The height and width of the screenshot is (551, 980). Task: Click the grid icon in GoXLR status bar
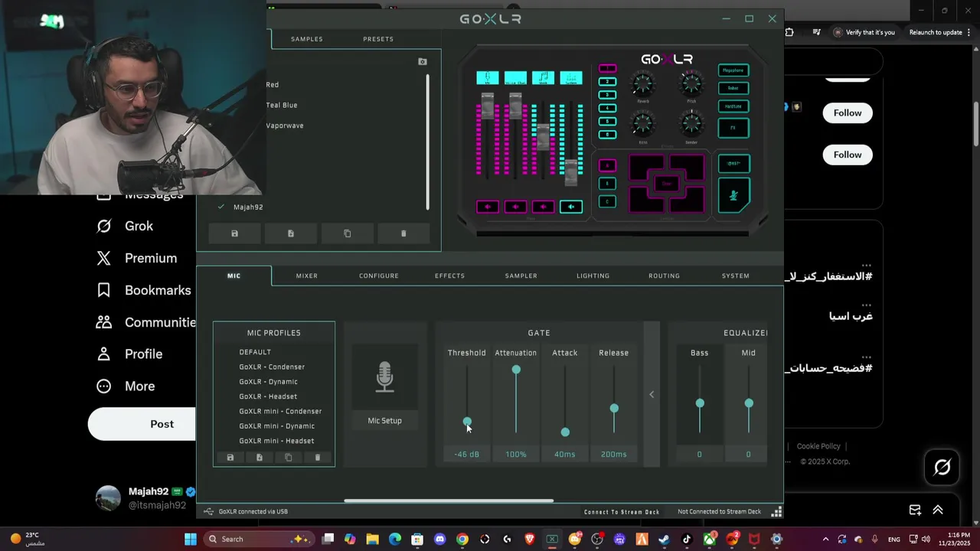click(776, 511)
